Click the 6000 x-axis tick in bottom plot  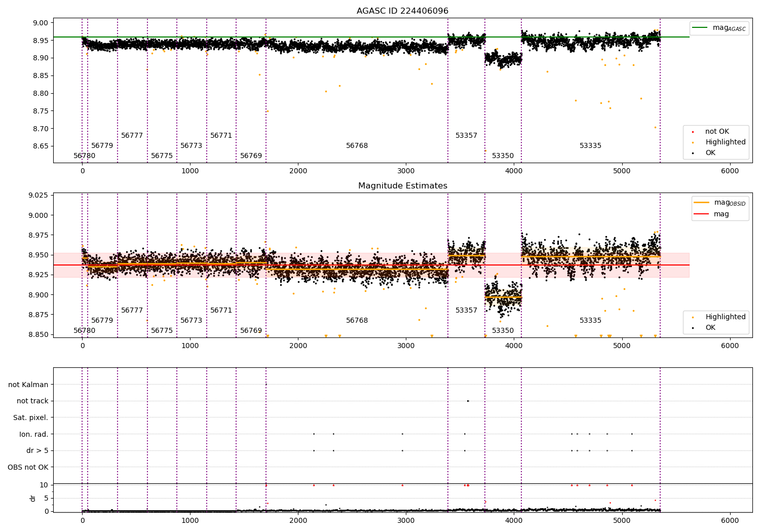pyautogui.click(x=730, y=520)
